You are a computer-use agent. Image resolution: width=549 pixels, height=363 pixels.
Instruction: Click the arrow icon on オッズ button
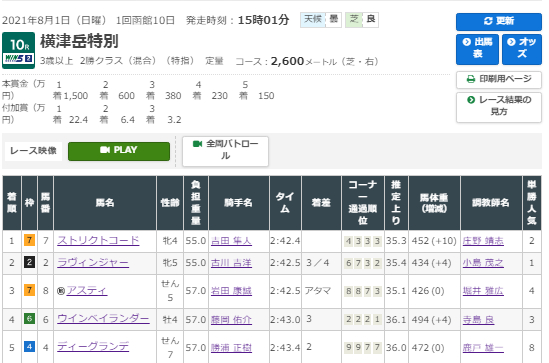pos(511,42)
